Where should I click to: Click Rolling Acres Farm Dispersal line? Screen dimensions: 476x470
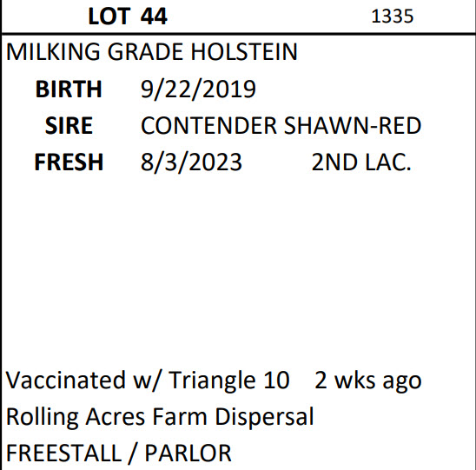pos(160,417)
